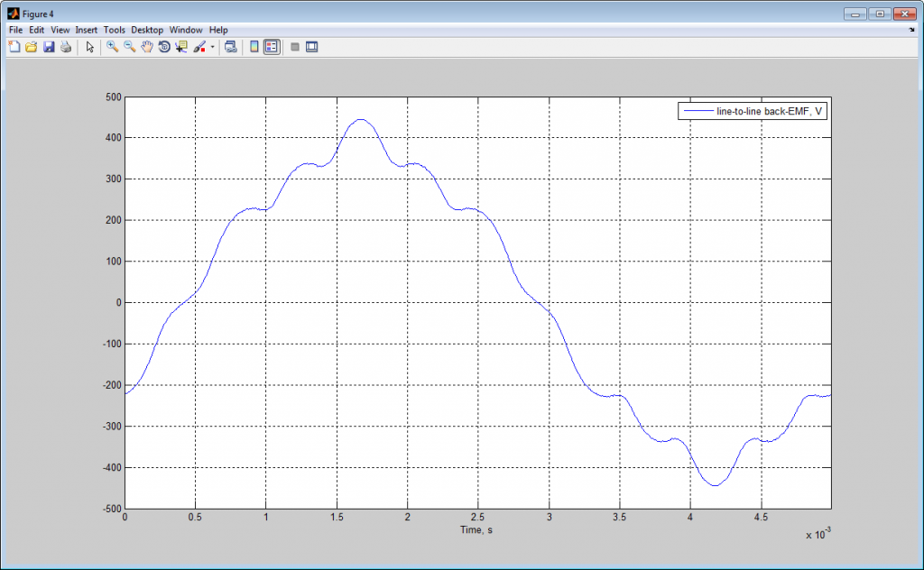Print the figure
924x570 pixels.
pyautogui.click(x=65, y=46)
